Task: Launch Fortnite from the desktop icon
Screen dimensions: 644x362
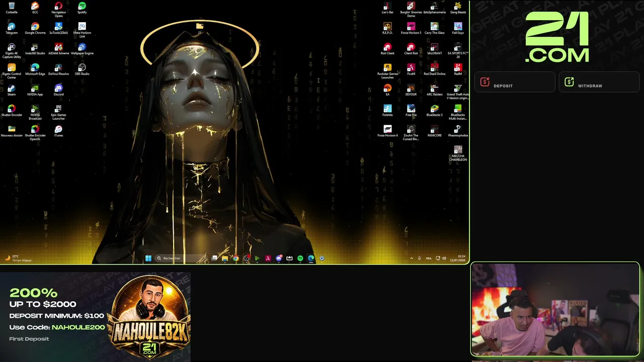Action: 387,111
